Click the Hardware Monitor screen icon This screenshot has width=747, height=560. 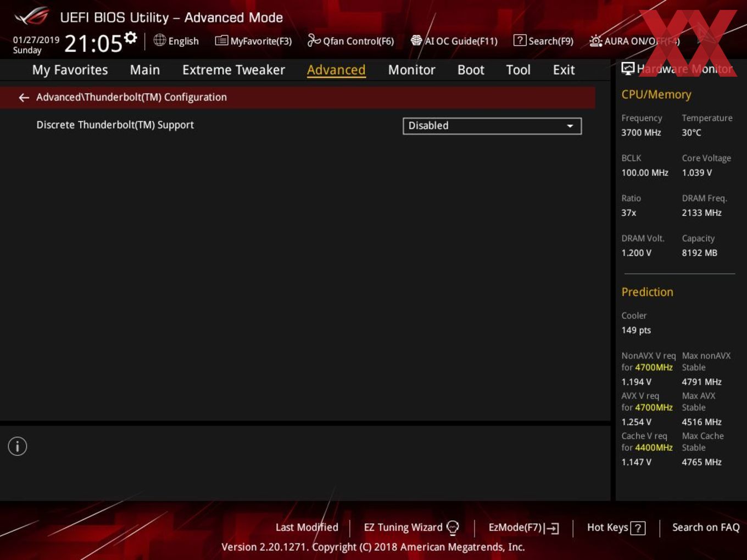[x=627, y=68]
